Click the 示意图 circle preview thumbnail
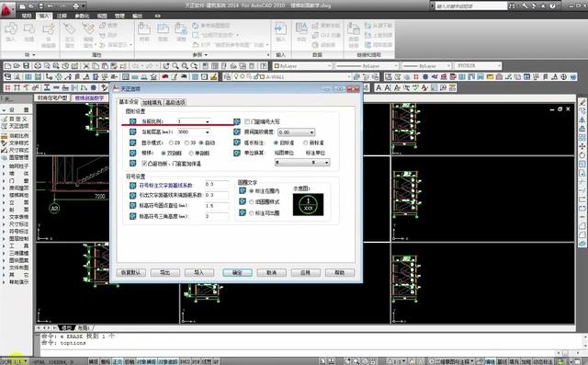The width and height of the screenshot is (588, 365). 309,204
